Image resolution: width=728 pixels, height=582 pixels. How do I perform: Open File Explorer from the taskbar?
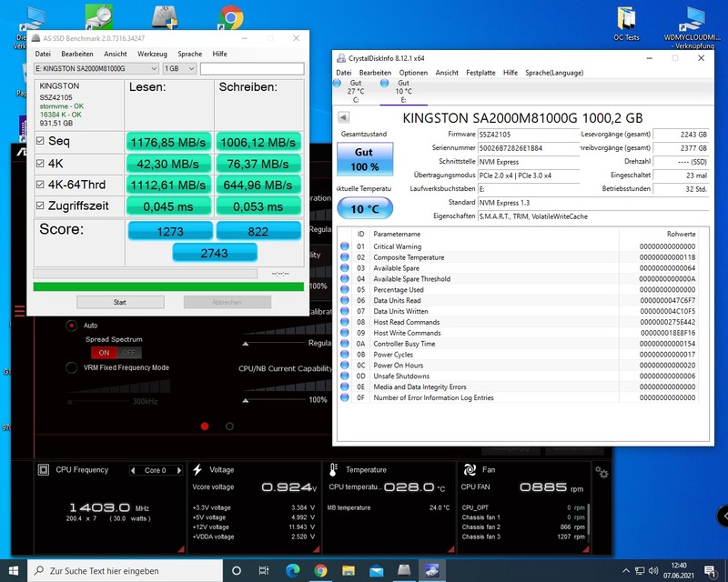tap(349, 570)
